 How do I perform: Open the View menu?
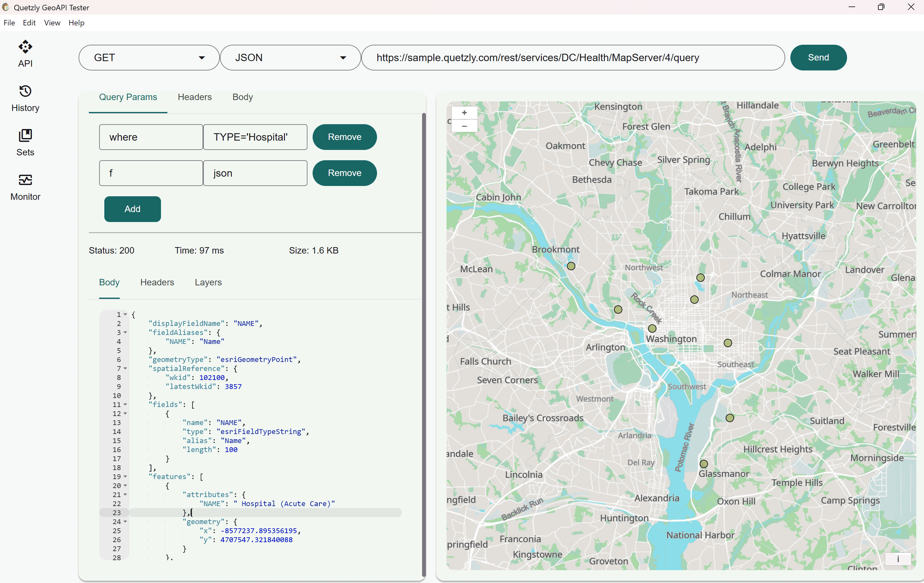52,23
